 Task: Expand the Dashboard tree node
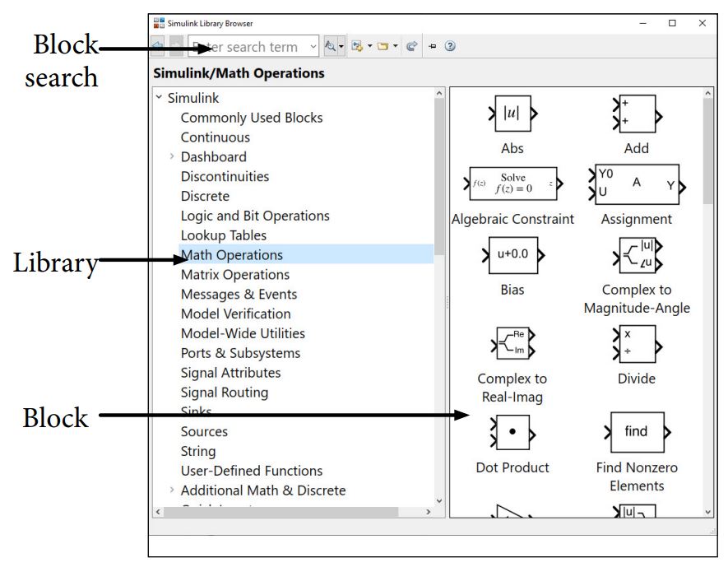172,157
